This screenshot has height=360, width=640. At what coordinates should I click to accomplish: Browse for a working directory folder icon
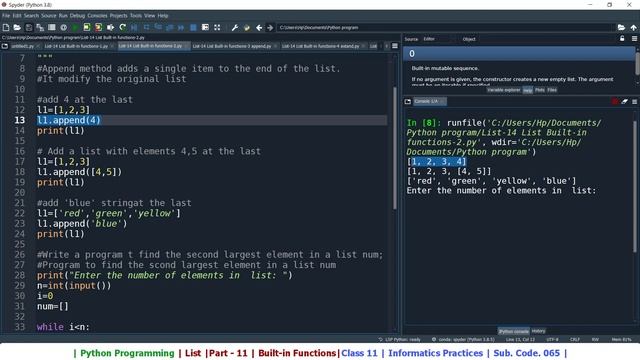[x=621, y=27]
